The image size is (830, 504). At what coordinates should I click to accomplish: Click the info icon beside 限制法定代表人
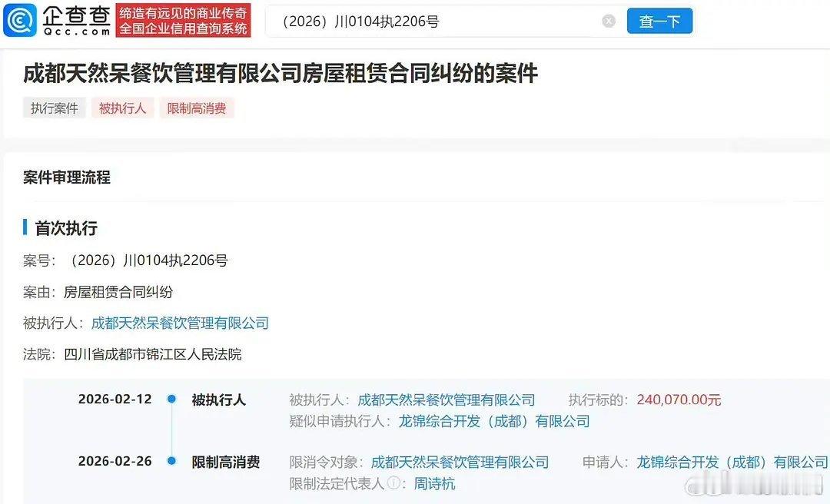tap(393, 482)
